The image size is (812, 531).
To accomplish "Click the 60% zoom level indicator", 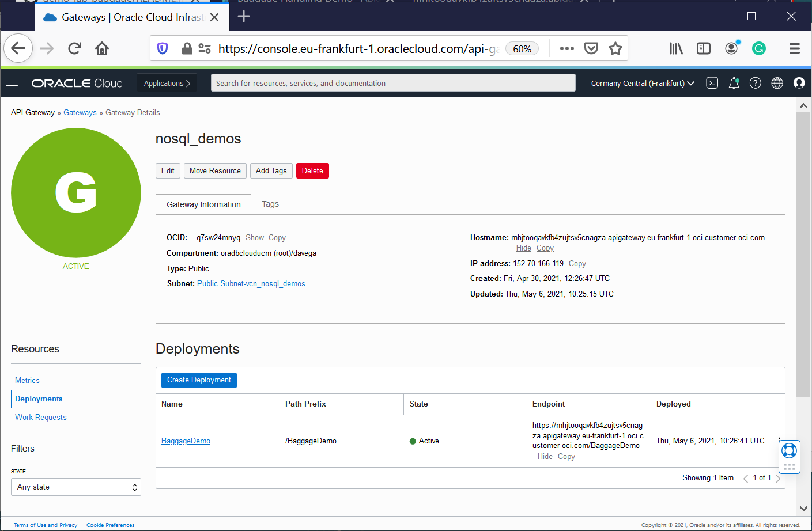I will click(x=522, y=49).
